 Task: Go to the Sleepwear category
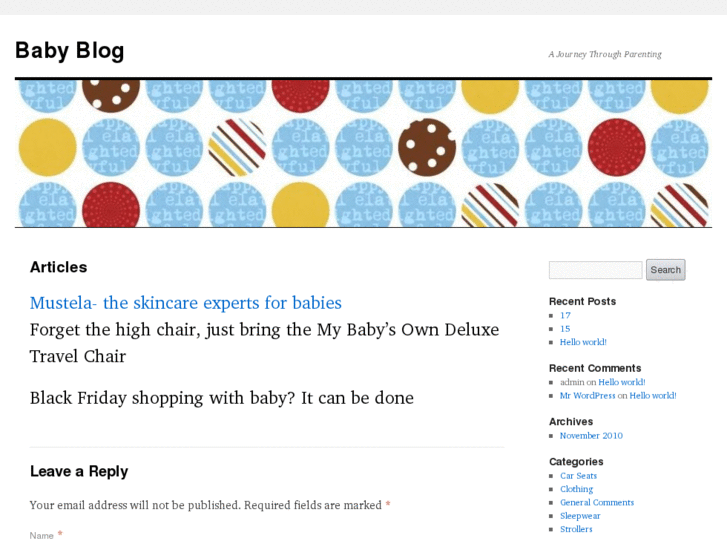coord(580,516)
